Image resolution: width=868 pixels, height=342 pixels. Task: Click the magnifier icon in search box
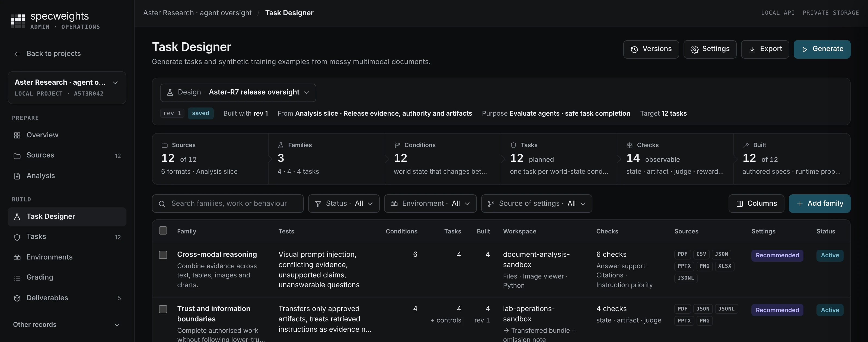click(x=162, y=204)
